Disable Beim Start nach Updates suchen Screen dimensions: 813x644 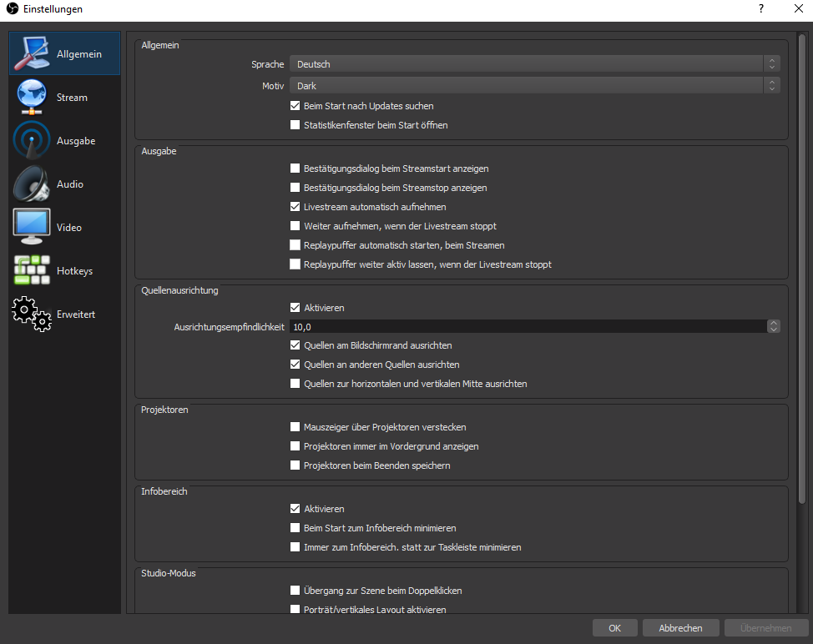[295, 106]
